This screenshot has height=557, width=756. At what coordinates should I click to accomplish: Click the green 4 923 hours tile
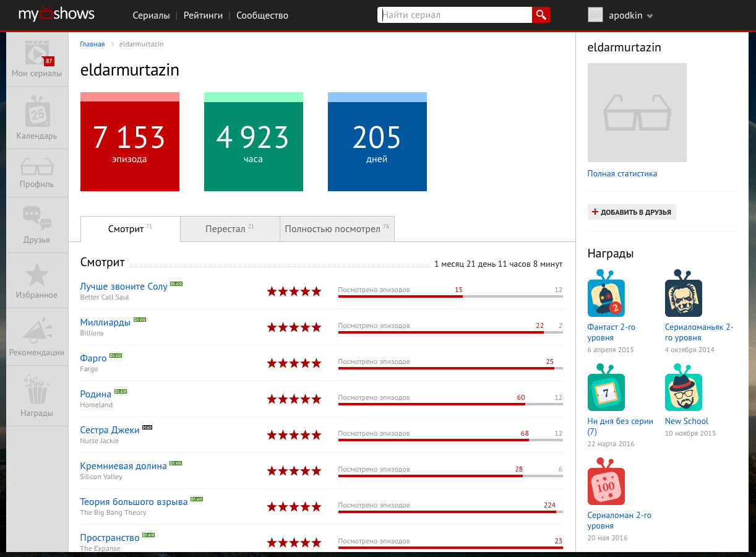pyautogui.click(x=254, y=142)
